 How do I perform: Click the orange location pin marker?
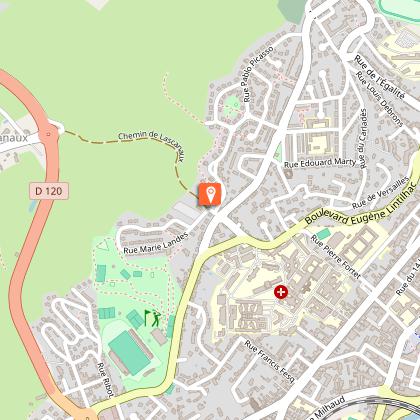(210, 194)
